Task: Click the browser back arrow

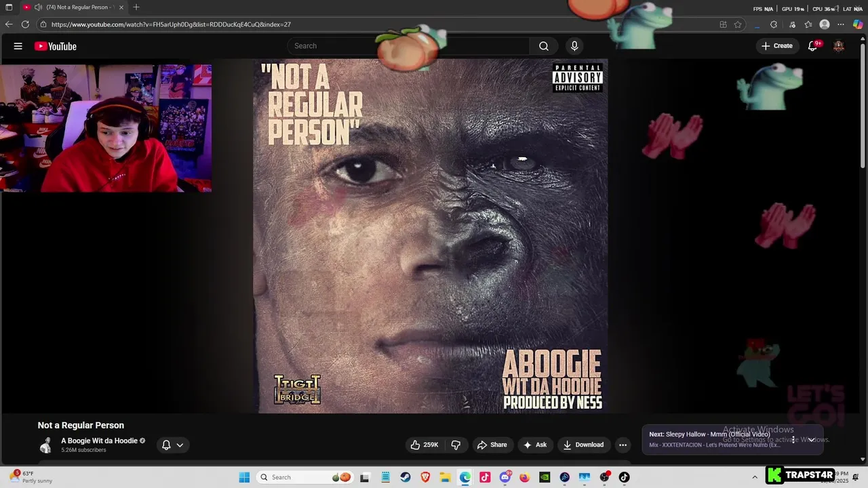Action: point(9,24)
